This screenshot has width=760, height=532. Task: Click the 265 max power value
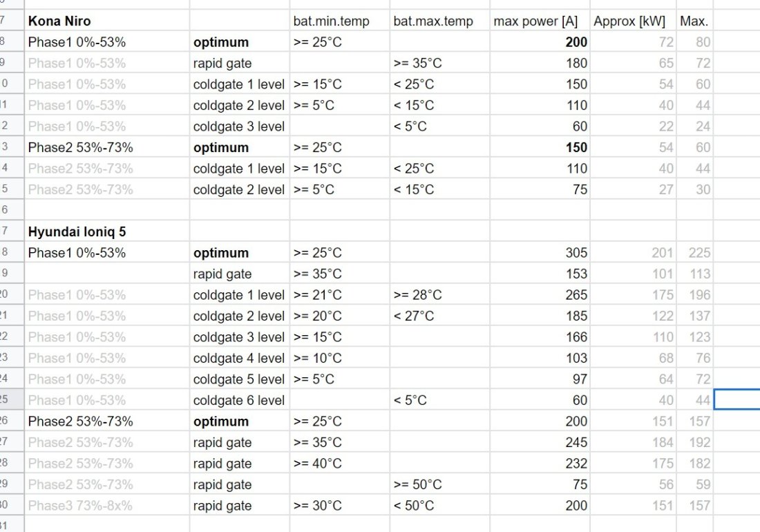[x=540, y=294]
